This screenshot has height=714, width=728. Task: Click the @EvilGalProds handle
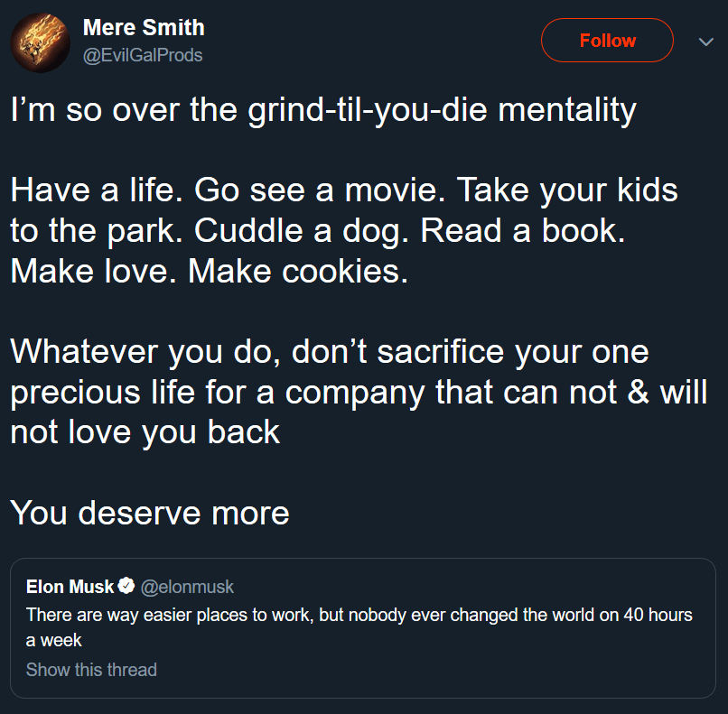click(x=143, y=55)
